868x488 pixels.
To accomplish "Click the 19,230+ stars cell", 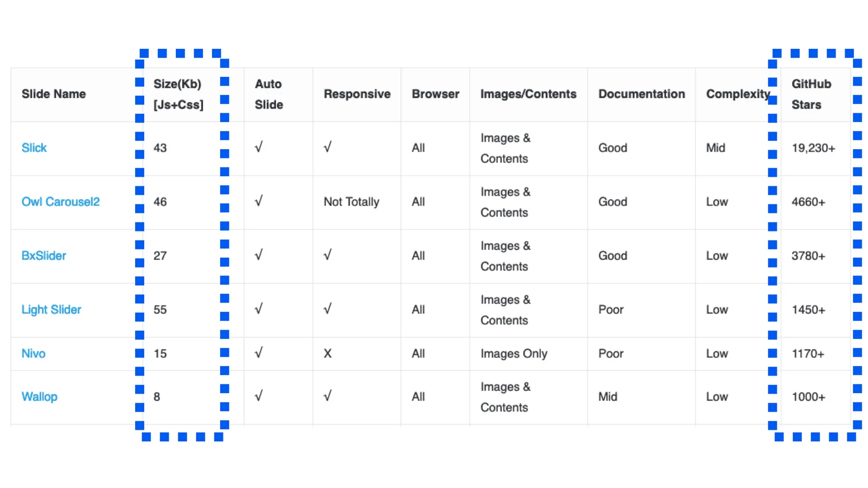I will [x=813, y=148].
